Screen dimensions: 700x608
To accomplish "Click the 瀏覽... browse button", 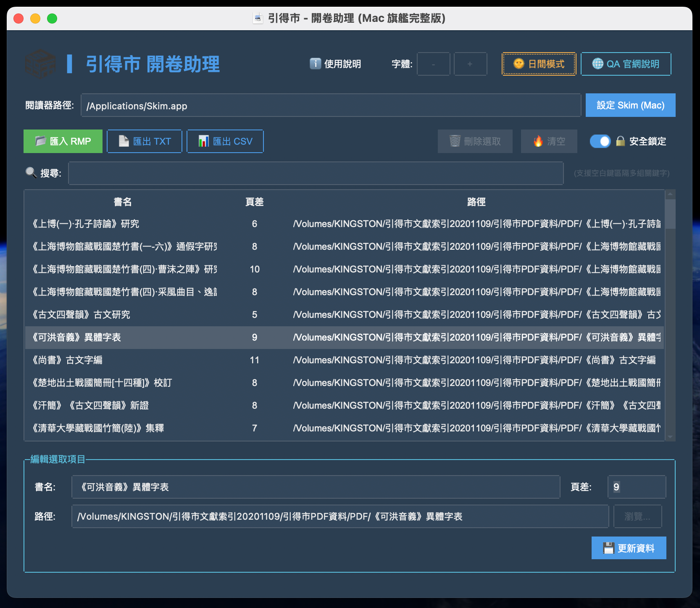I will [x=637, y=516].
